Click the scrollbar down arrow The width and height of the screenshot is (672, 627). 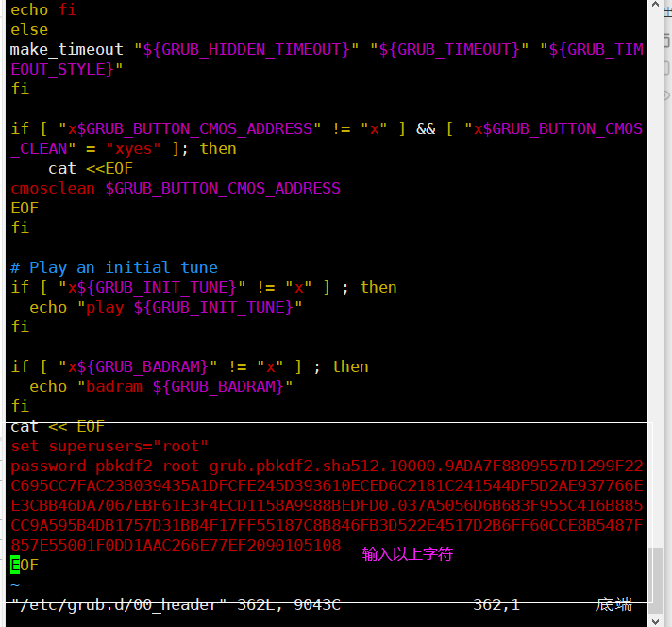[x=655, y=621]
